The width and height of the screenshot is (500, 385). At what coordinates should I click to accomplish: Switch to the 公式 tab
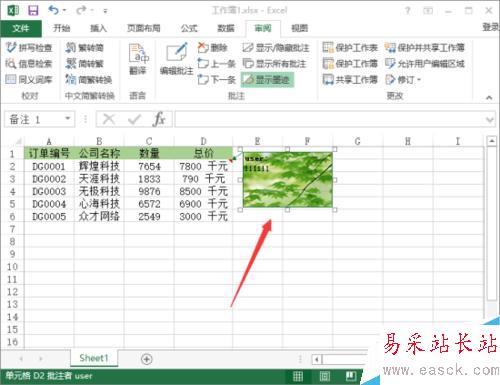pos(189,28)
